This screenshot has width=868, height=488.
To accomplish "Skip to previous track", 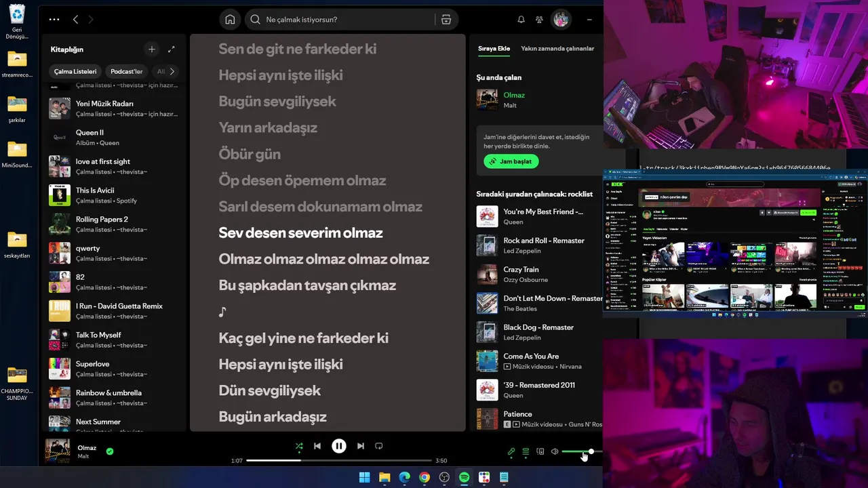I will [317, 446].
